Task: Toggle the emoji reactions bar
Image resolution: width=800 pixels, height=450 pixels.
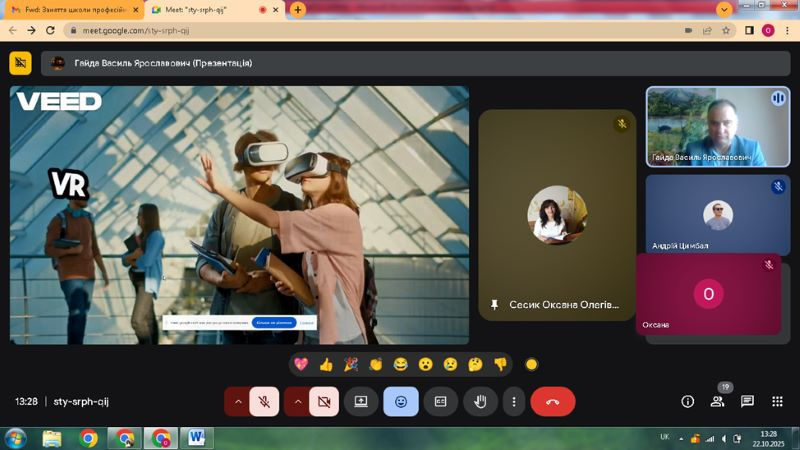Action: (x=401, y=401)
